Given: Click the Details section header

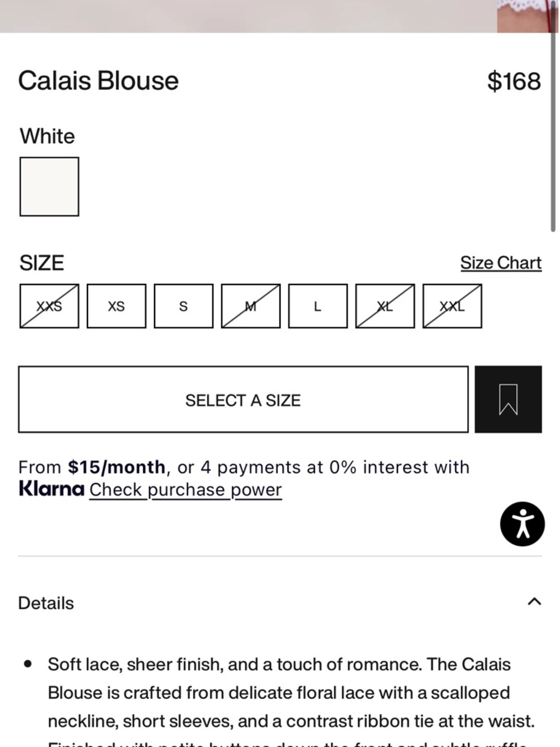Looking at the screenshot, I should 280,602.
